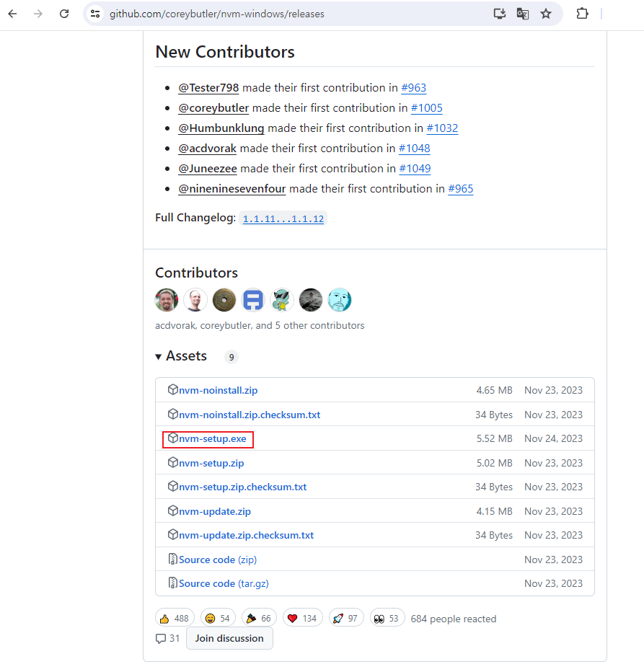React with rocket emoji (97)
Screen dimensions: 644x672
pyautogui.click(x=346, y=619)
